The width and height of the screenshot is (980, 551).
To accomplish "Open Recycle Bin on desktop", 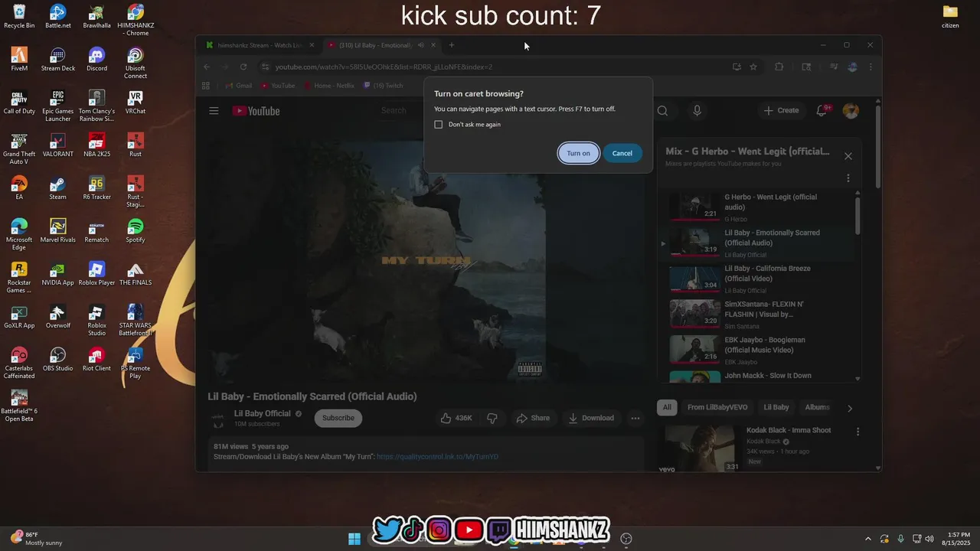I will 19,17.
